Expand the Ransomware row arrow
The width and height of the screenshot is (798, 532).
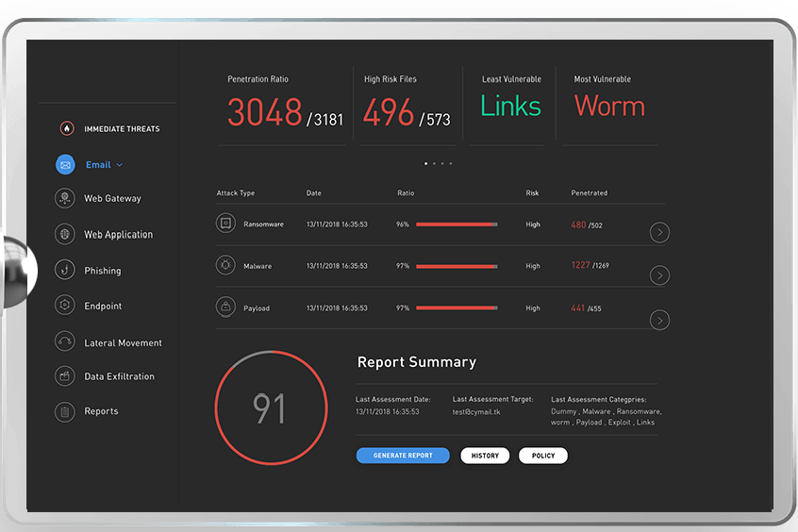(660, 233)
